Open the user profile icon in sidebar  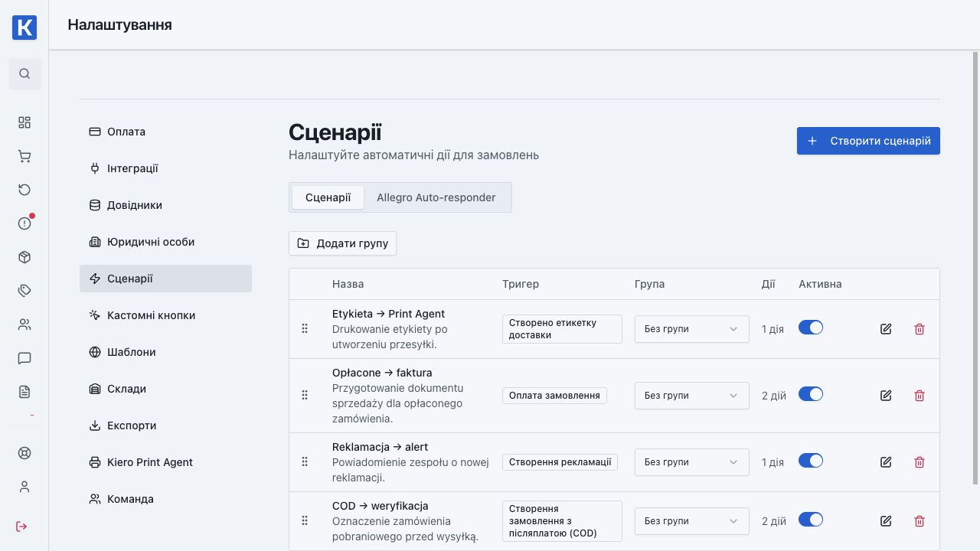pos(24,487)
